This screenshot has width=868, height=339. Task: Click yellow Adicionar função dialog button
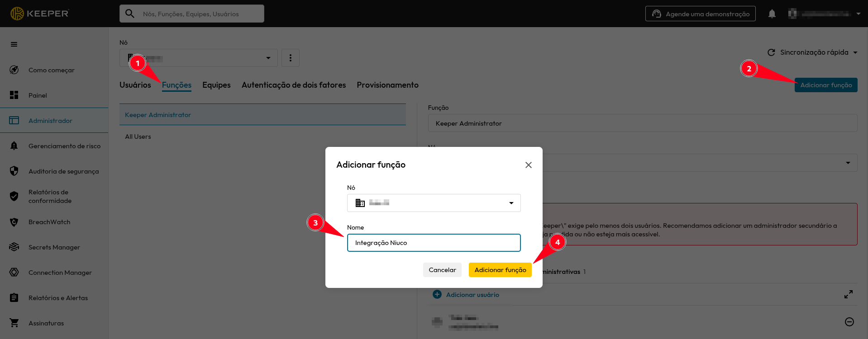coord(500,270)
